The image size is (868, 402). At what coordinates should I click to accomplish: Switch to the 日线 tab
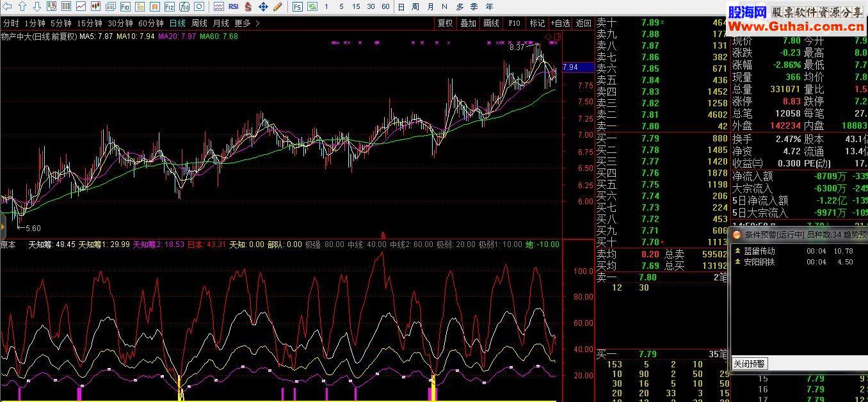pos(177,23)
